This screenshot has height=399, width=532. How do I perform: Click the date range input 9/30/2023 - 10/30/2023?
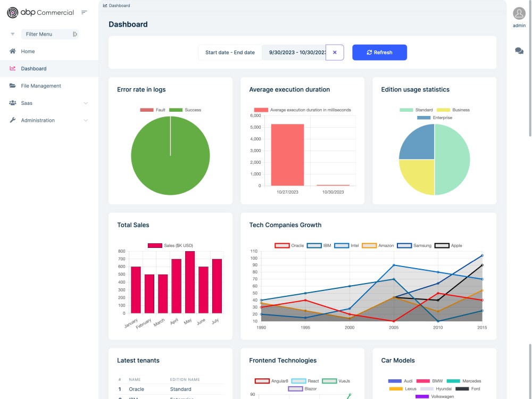click(x=294, y=52)
